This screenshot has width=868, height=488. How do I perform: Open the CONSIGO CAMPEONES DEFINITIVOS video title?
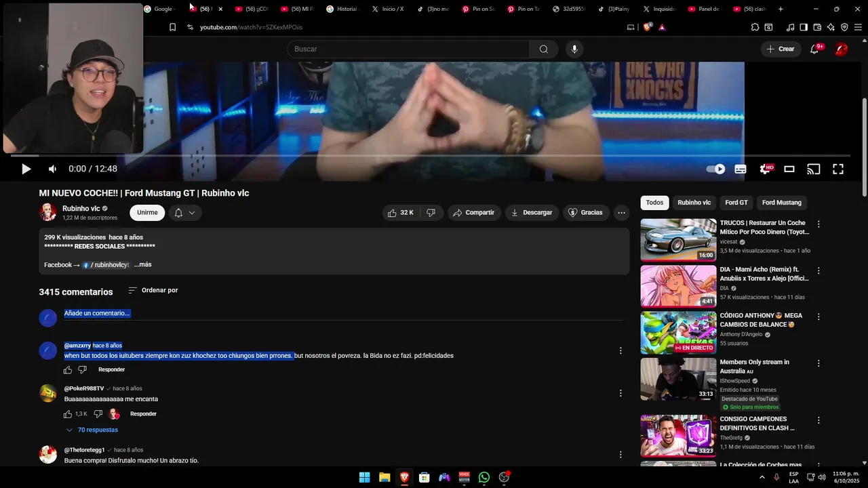click(757, 424)
